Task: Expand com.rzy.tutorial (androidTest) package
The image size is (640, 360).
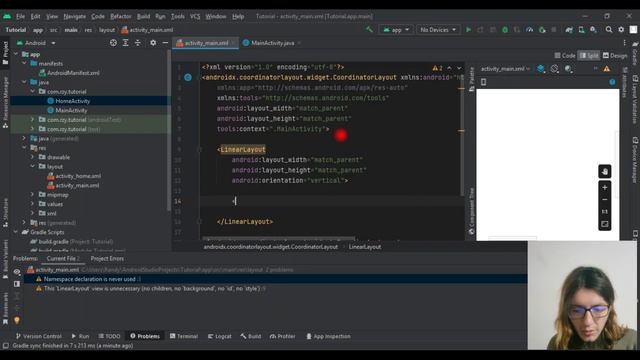Action: pos(33,120)
